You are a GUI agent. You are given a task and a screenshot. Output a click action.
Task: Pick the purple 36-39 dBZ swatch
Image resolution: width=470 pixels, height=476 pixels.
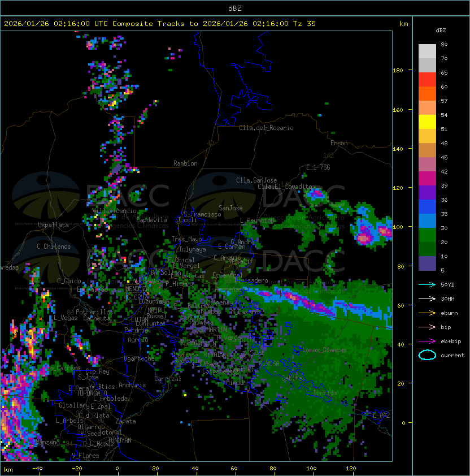pyautogui.click(x=427, y=192)
